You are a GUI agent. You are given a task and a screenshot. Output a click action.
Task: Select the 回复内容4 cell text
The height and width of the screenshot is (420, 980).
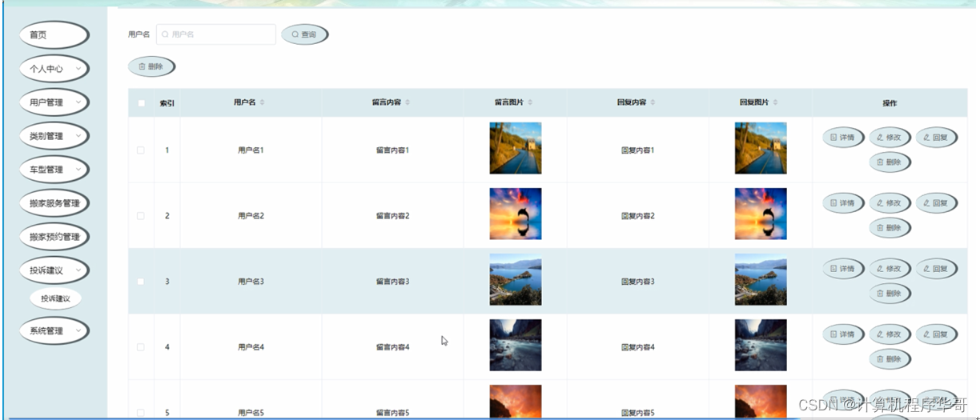(637, 347)
